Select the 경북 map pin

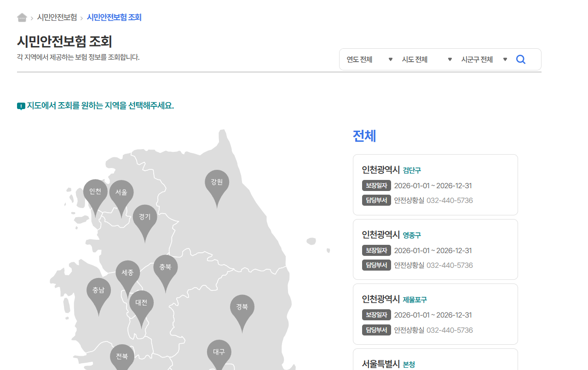(x=242, y=307)
